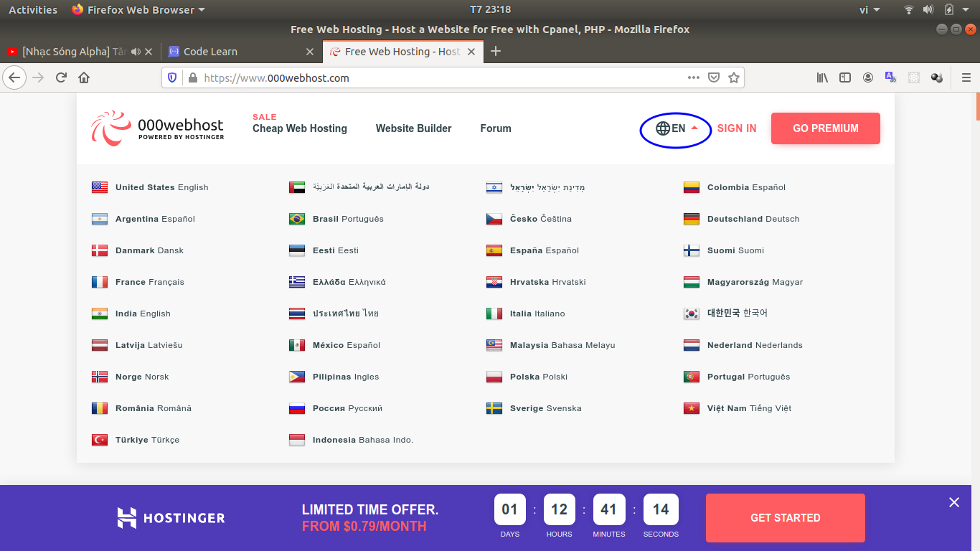Choose Sverige Svenska language
980x551 pixels.
534,408
